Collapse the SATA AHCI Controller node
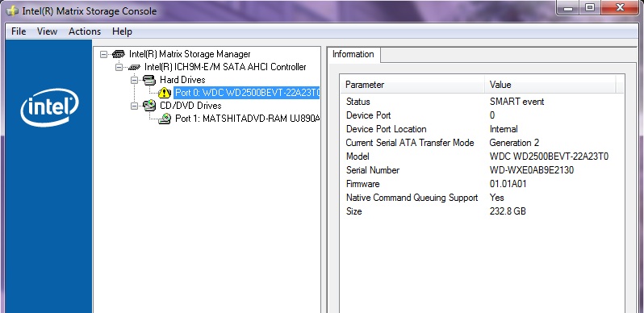644x313 pixels. (x=119, y=67)
